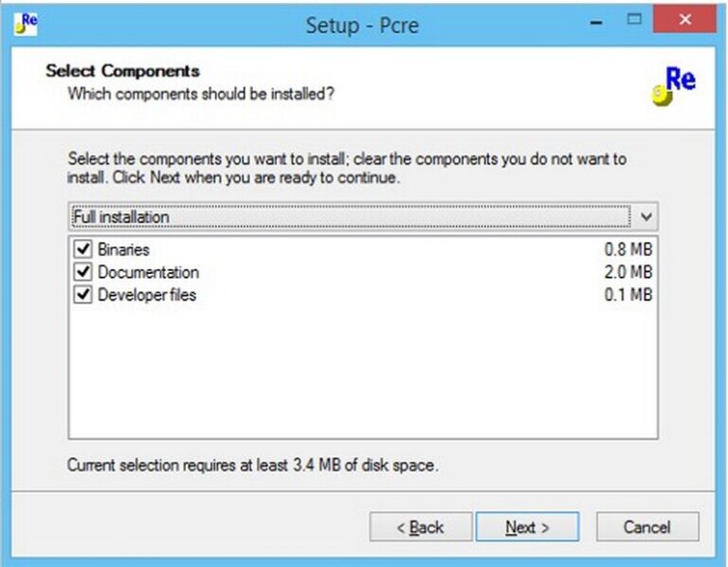The image size is (728, 567).
Task: Select the Documentation component label
Action: [x=148, y=272]
